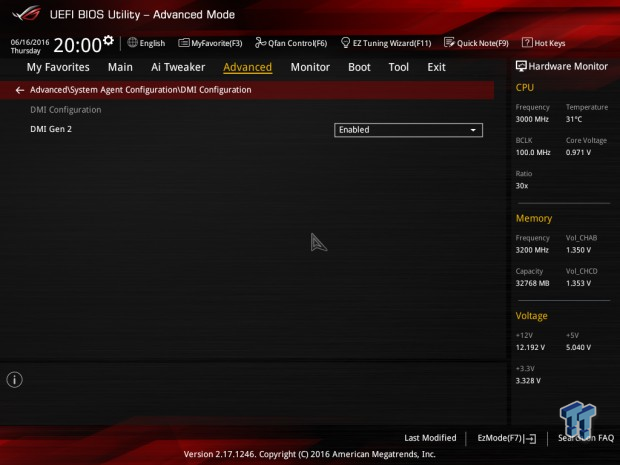Click the Voltage section heading
Image resolution: width=620 pixels, height=465 pixels.
coord(531,316)
